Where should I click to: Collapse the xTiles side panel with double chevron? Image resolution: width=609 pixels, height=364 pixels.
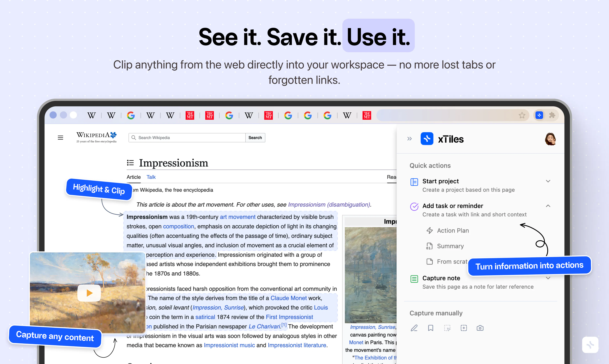pos(409,139)
